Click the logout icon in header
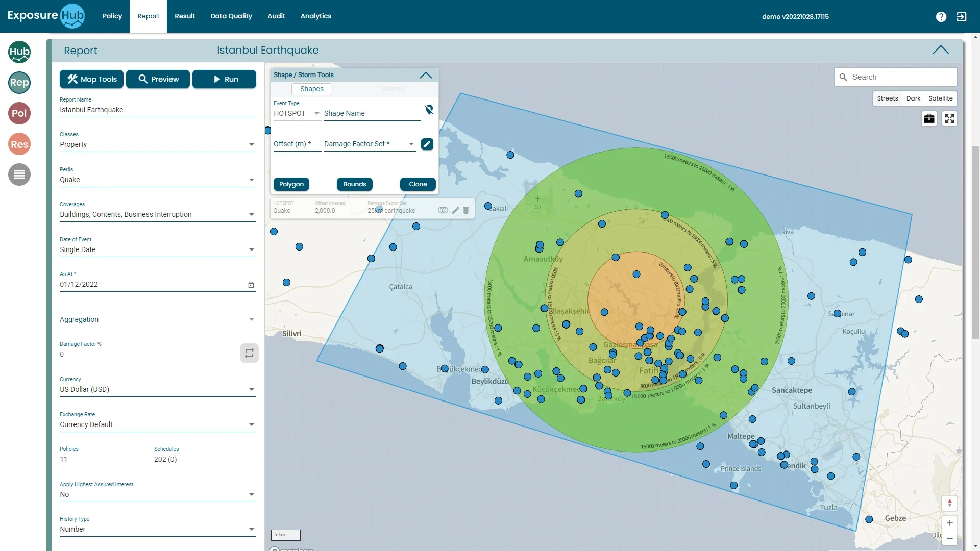The image size is (980, 551). [x=962, y=17]
